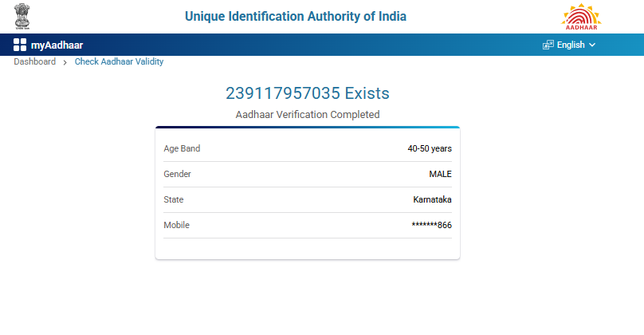Click the myAadhaar grid icon
This screenshot has width=644, height=335.
click(x=20, y=45)
